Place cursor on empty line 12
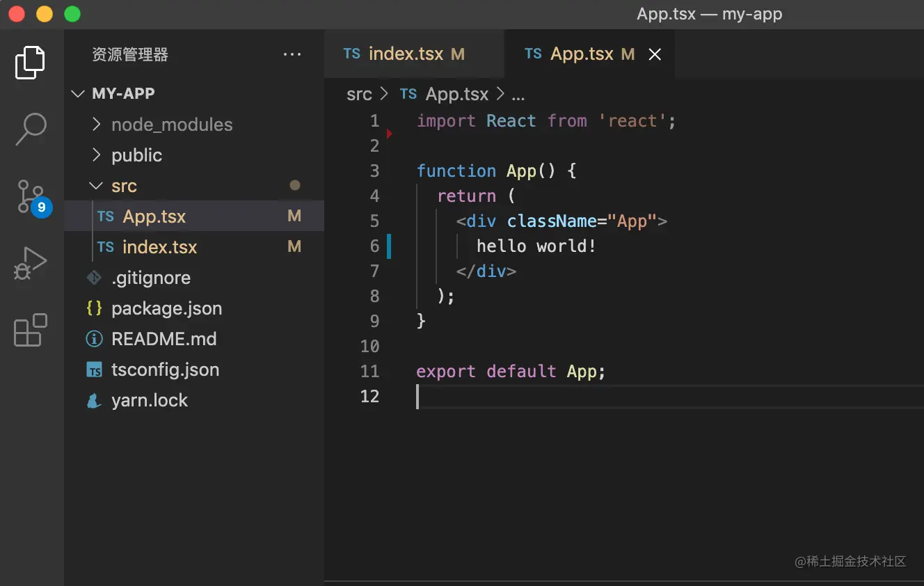Screen dimensions: 924x586 click(557, 397)
